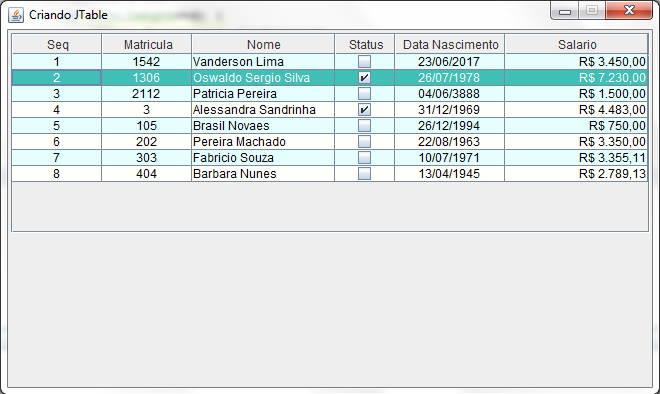Select the cell Oswaldo Sergio Silva

[263, 78]
